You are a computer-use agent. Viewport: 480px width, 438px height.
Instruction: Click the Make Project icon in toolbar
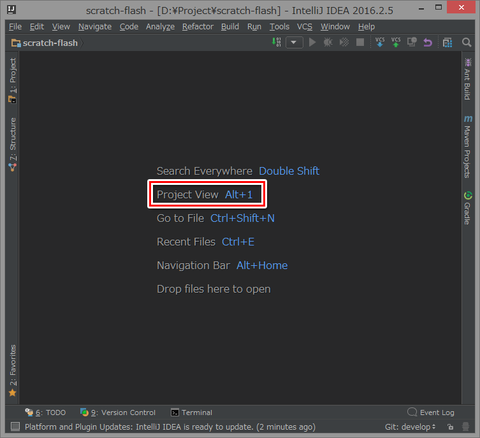(x=277, y=42)
